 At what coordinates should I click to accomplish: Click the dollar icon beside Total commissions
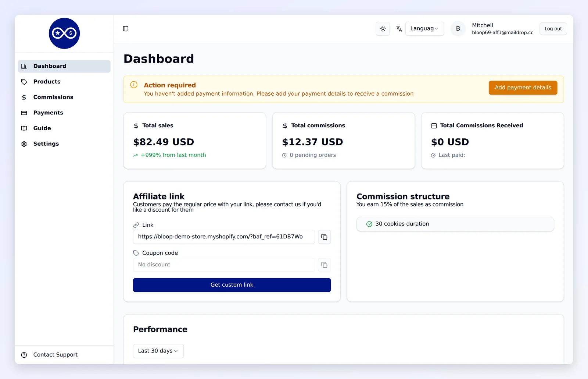tap(285, 126)
